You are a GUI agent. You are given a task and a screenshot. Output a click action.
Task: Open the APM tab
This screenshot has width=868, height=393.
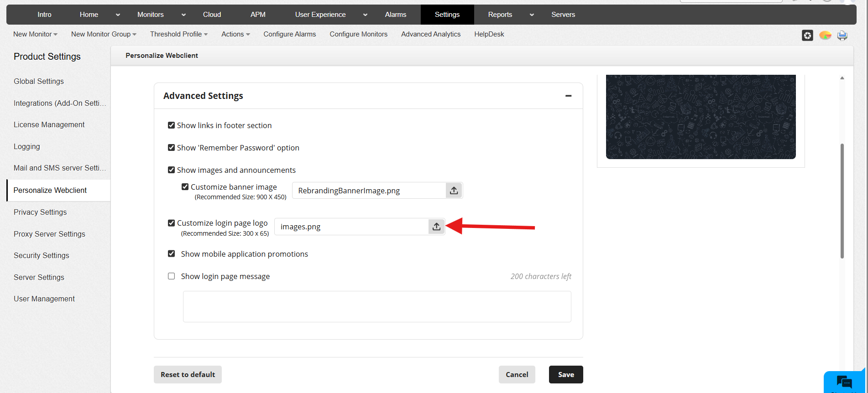click(x=258, y=15)
